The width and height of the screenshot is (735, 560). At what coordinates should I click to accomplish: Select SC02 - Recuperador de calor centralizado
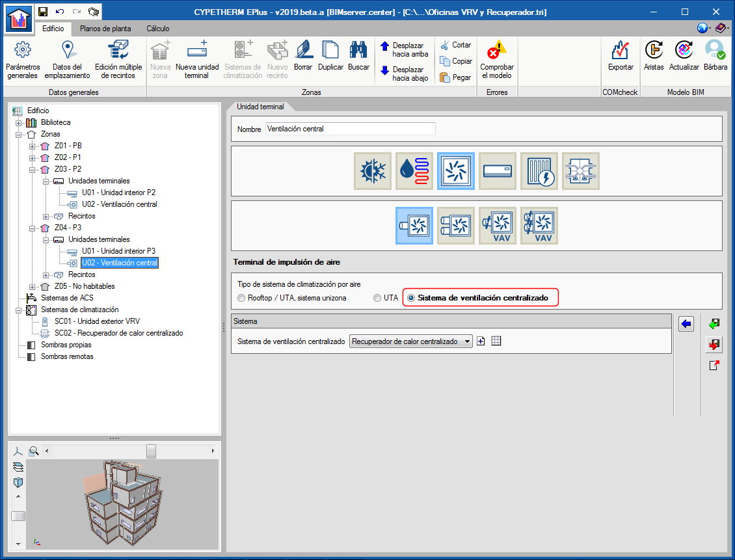click(x=118, y=333)
